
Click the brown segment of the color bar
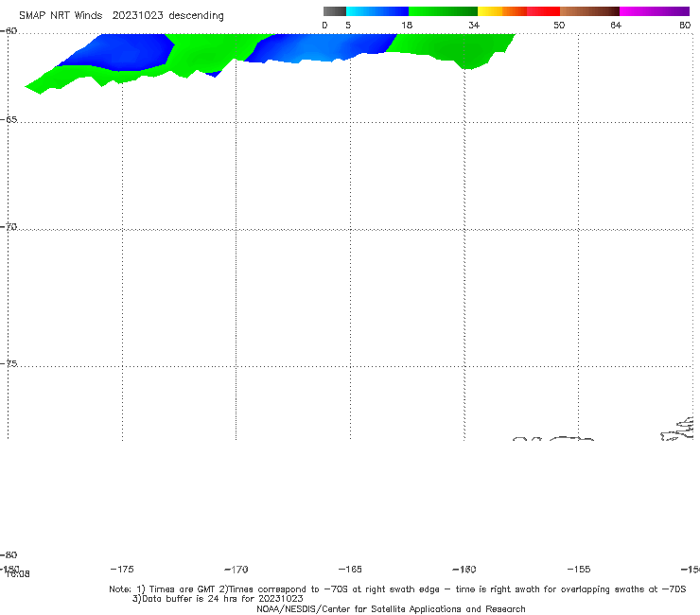(x=589, y=11)
